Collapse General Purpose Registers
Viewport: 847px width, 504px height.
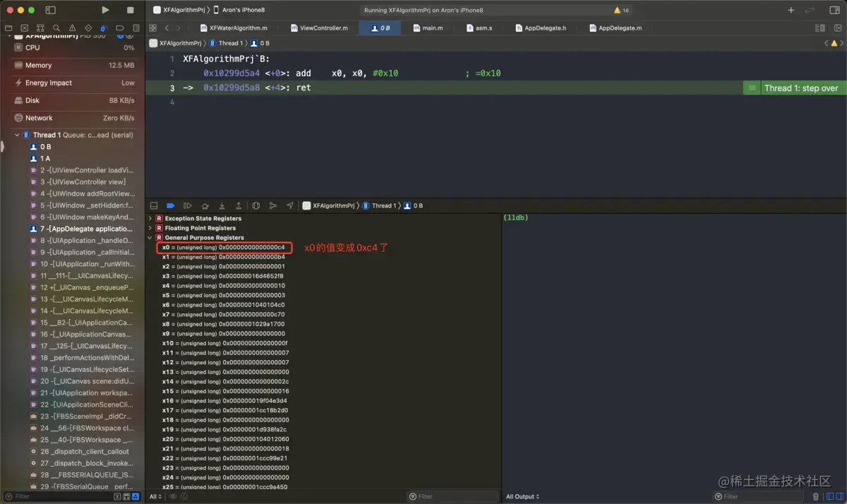[x=150, y=238]
